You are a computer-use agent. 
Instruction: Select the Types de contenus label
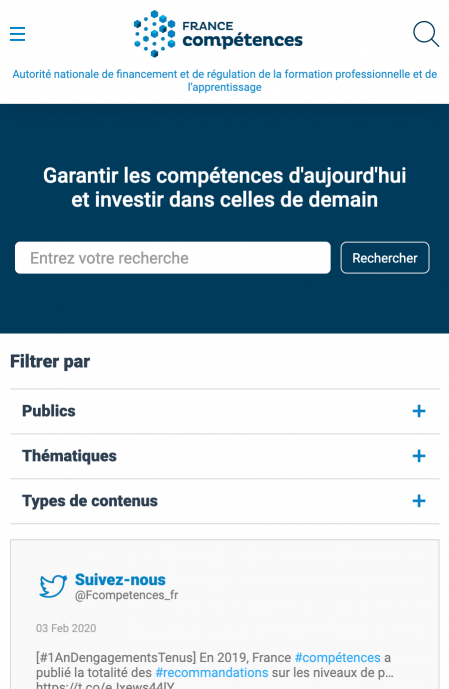(90, 501)
